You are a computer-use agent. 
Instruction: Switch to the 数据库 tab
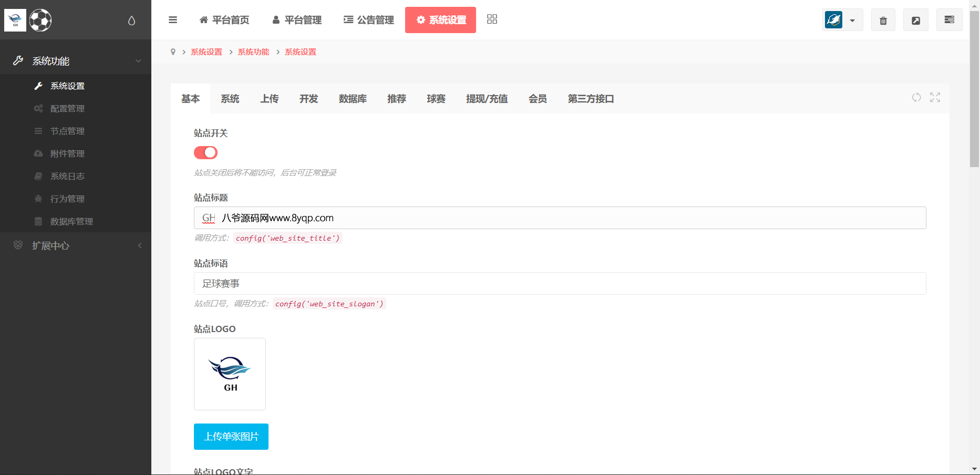[353, 99]
